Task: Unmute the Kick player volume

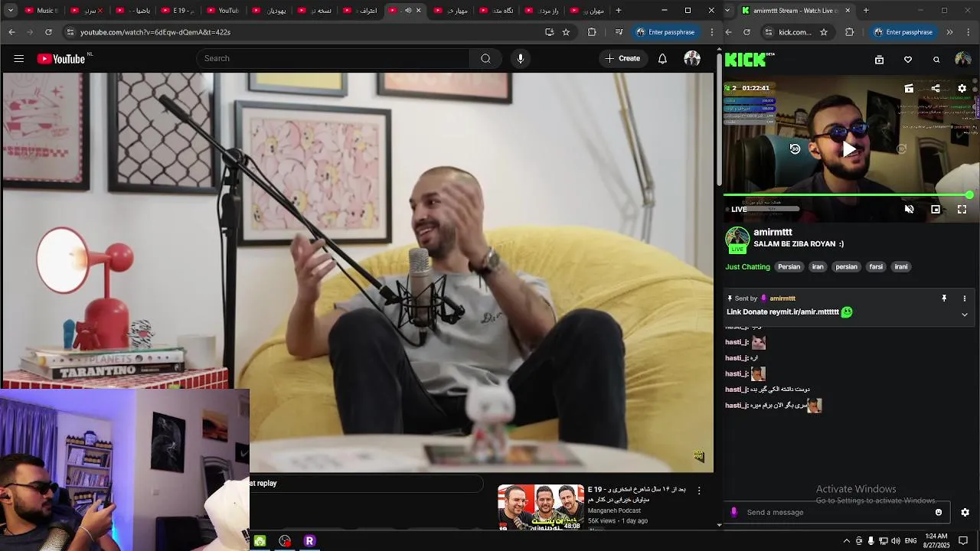Action: click(909, 209)
